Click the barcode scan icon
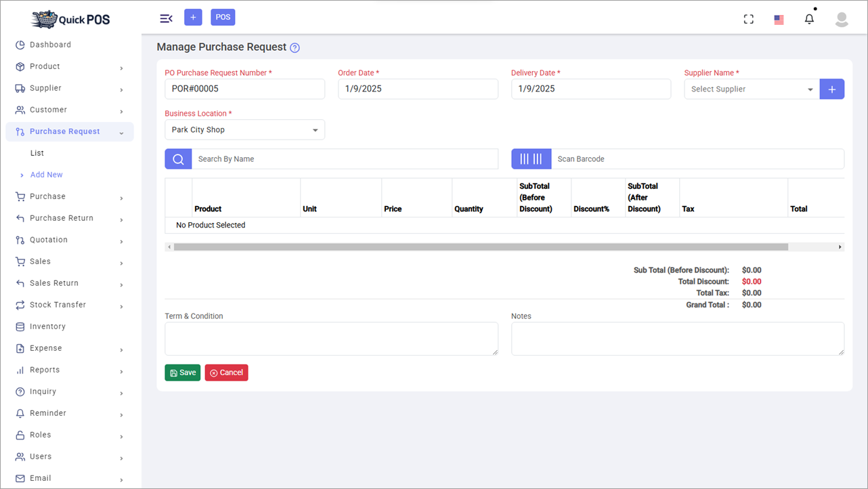Viewport: 868px width, 489px height. 531,158
